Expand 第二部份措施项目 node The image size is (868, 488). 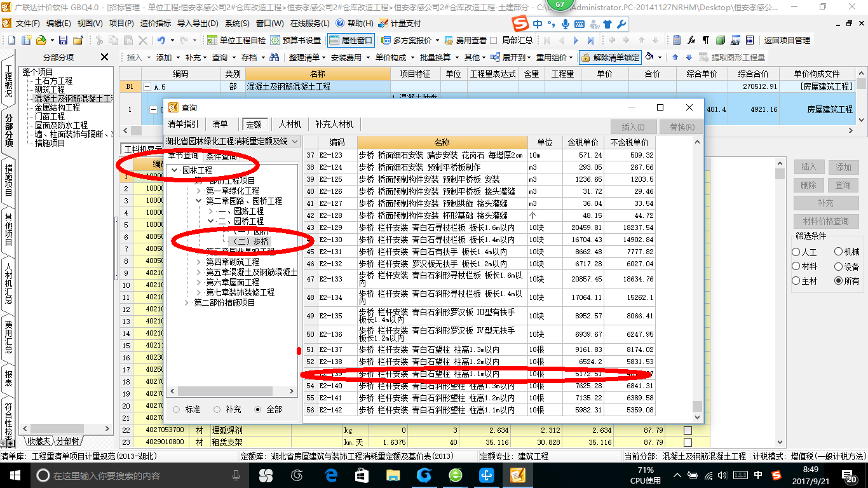[x=187, y=302]
